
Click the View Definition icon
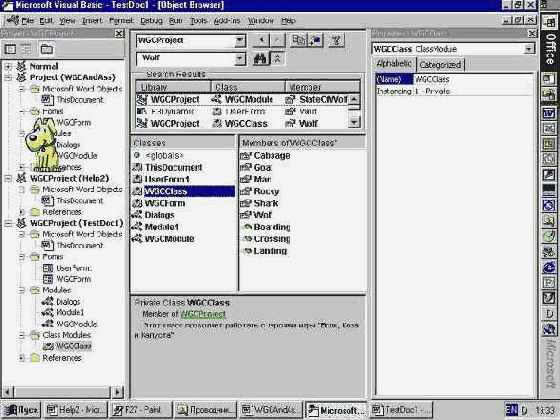[x=315, y=40]
